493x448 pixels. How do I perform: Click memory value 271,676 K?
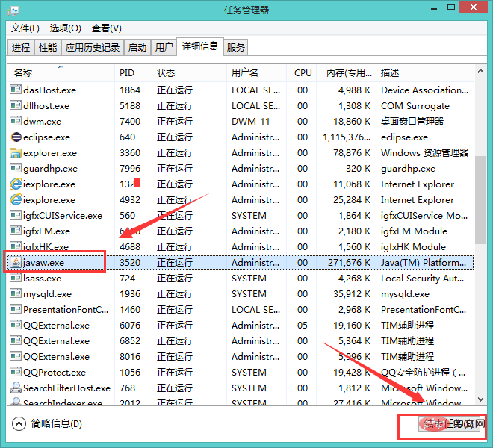[349, 263]
